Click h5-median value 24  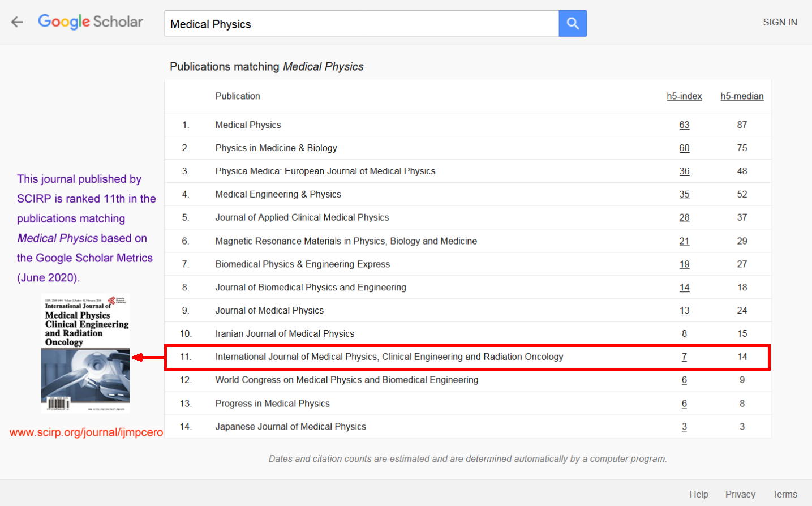[742, 311]
